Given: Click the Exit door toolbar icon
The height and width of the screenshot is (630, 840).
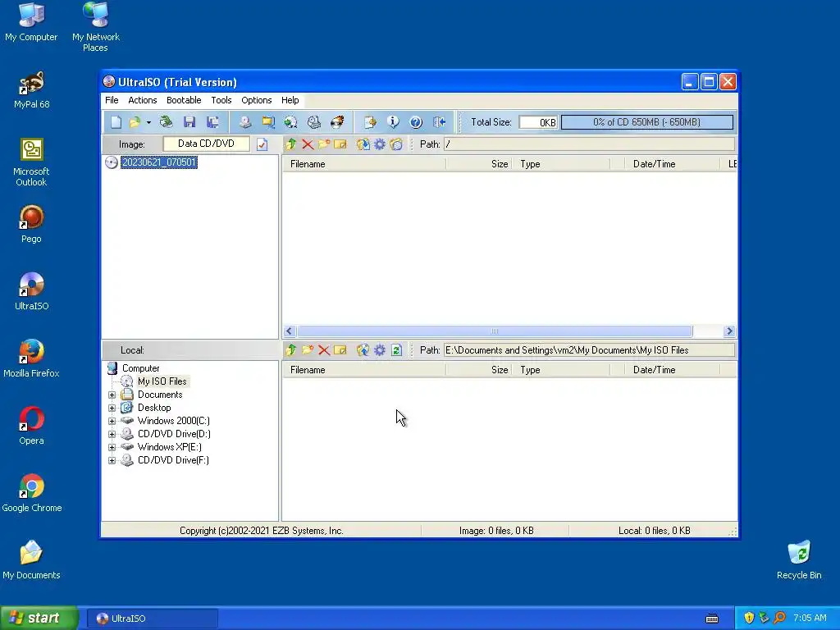Looking at the screenshot, I should [x=440, y=122].
